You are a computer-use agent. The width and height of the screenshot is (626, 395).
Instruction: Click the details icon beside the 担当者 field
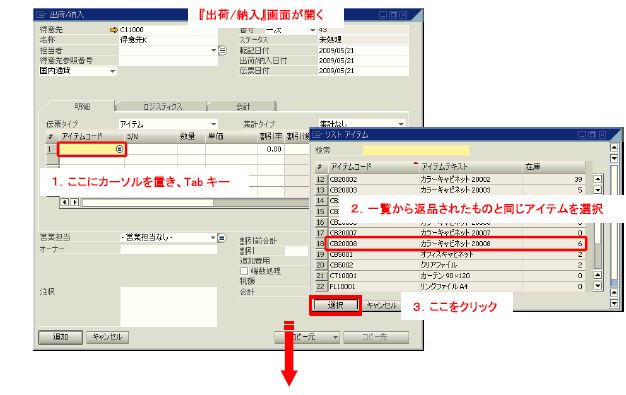click(222, 51)
